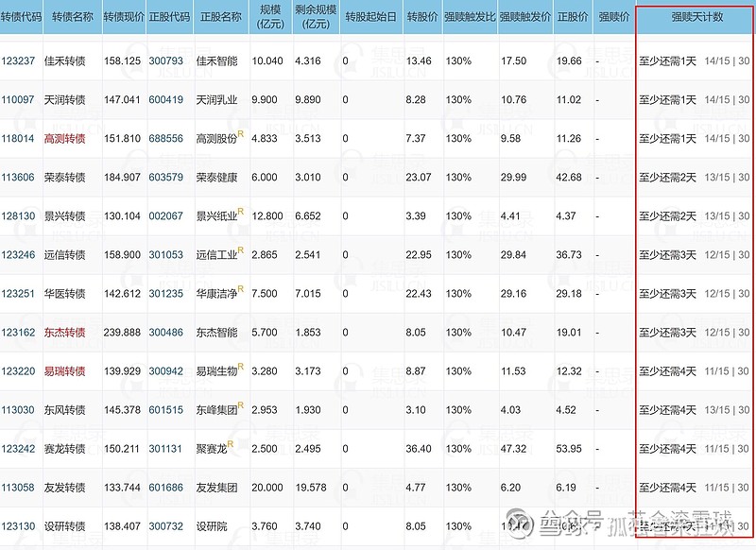Sort by 强赎触发价 column header
The height and width of the screenshot is (550, 756).
point(524,17)
